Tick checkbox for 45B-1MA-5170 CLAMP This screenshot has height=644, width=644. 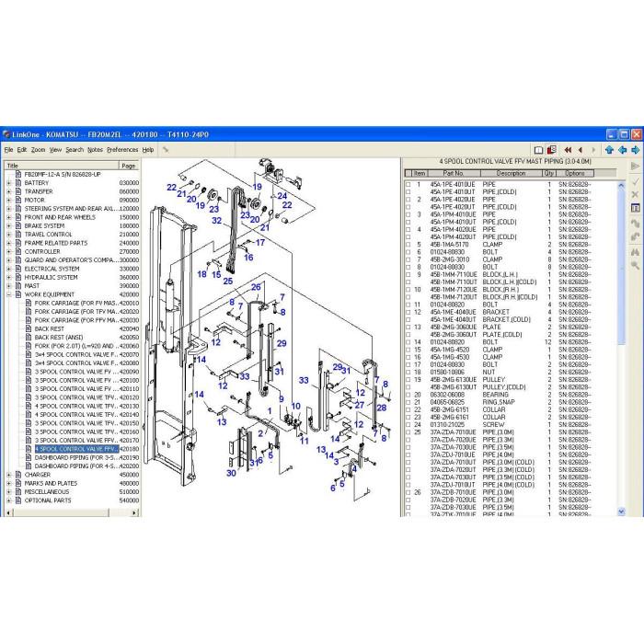[x=408, y=245]
